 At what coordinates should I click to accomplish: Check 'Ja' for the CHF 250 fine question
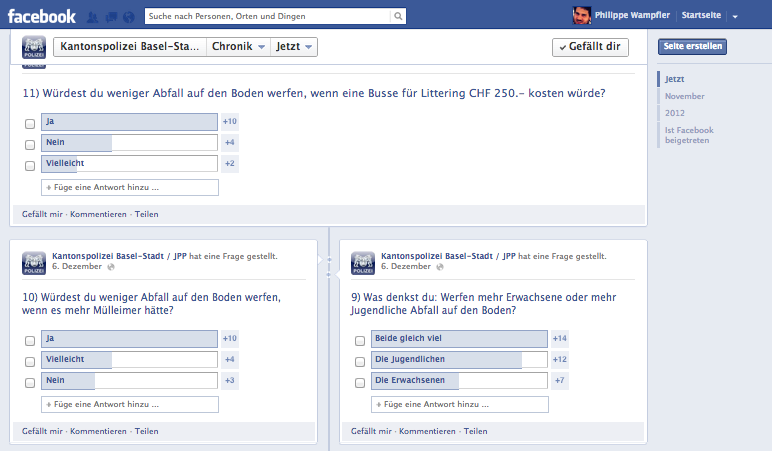pyautogui.click(x=30, y=122)
